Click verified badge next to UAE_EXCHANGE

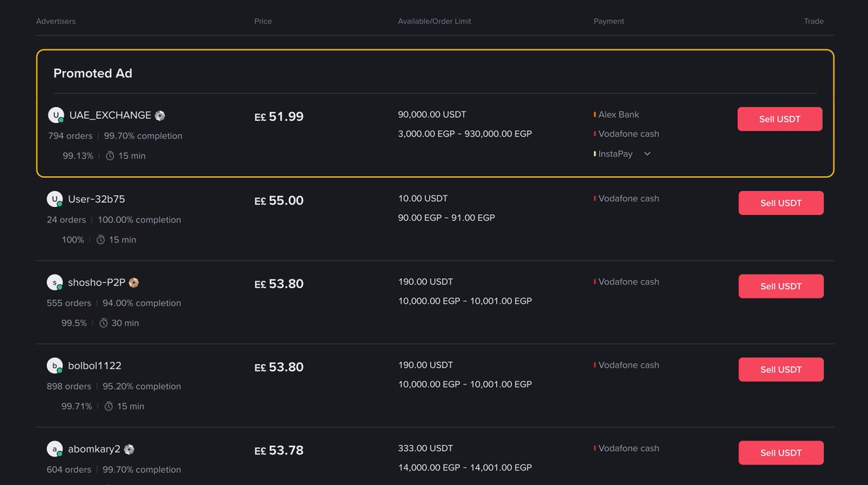[x=160, y=115]
